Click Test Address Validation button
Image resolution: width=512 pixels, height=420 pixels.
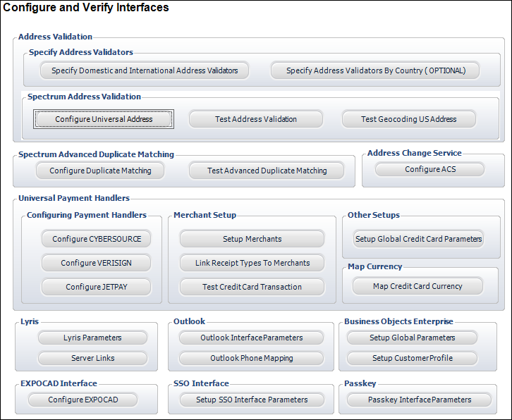pyautogui.click(x=255, y=119)
